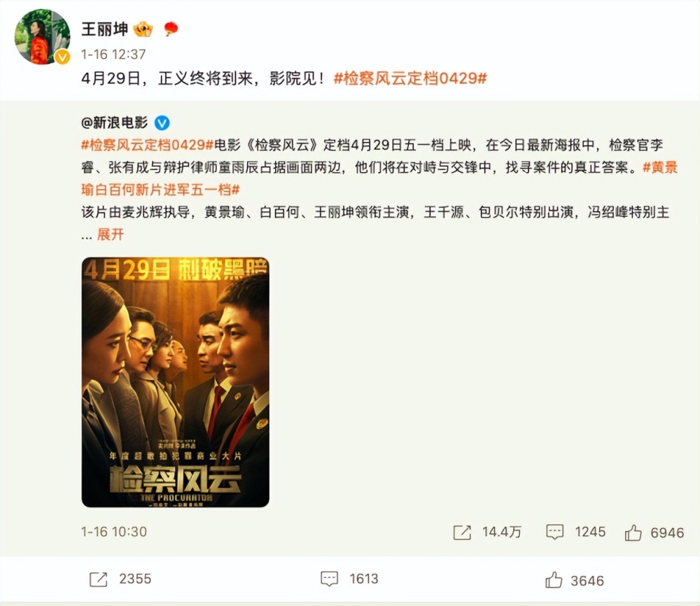The width and height of the screenshot is (700, 606).
Task: Open the @新浪电影 account link
Action: pos(115,122)
